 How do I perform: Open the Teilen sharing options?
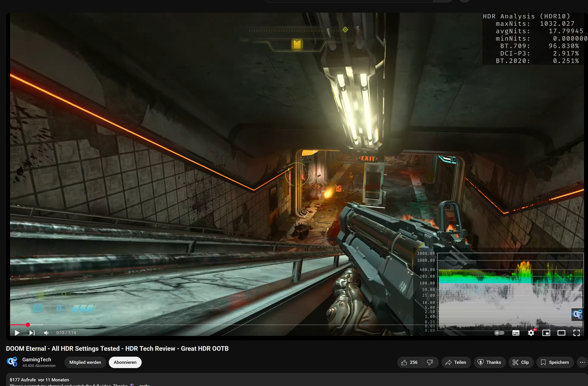coord(456,362)
